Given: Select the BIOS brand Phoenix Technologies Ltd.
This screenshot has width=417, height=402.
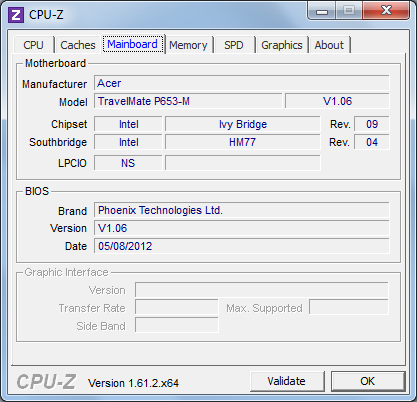Looking at the screenshot, I should 242,210.
